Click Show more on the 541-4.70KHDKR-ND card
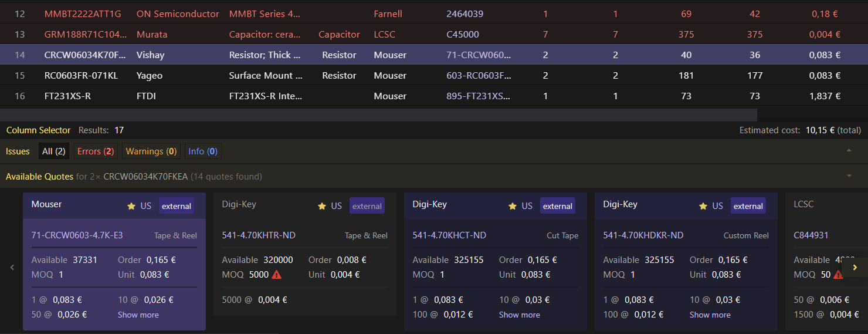This screenshot has width=868, height=334. click(x=710, y=315)
